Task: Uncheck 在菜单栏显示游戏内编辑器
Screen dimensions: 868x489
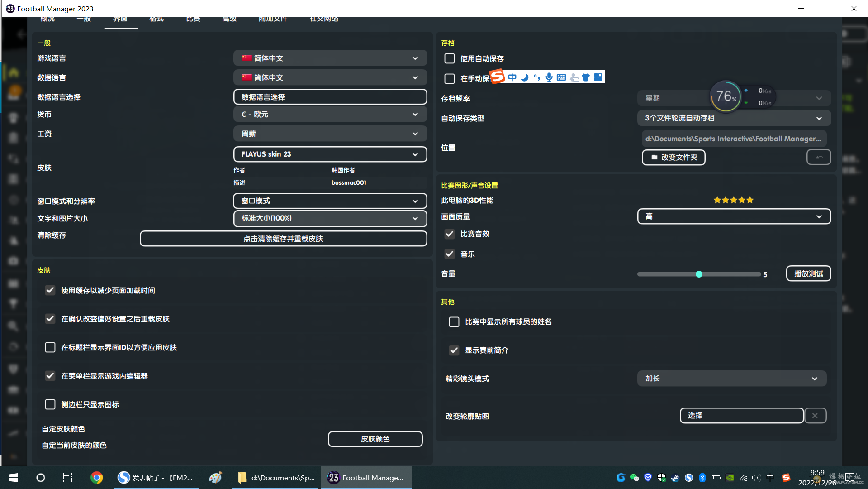Action: point(50,376)
